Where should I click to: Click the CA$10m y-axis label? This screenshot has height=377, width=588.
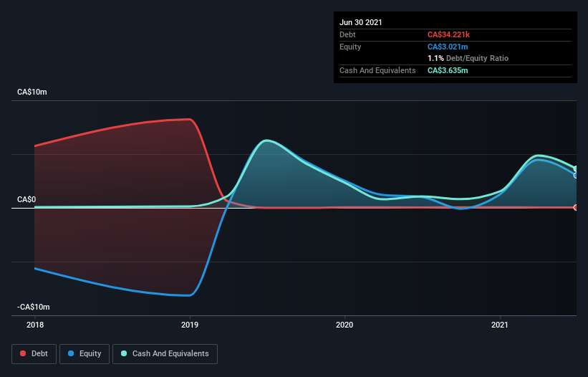(32, 92)
